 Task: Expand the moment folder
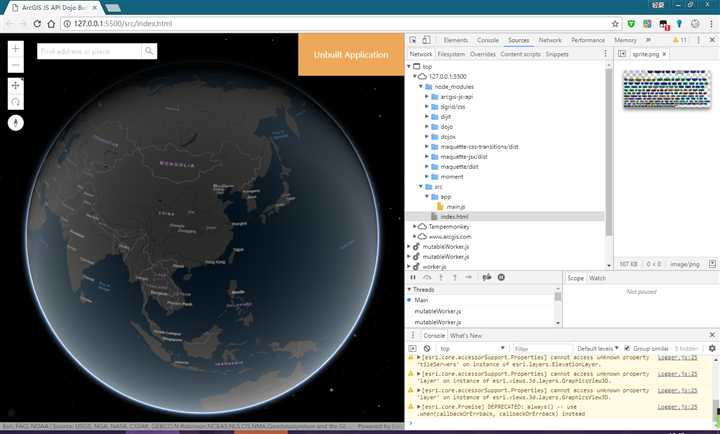click(427, 176)
